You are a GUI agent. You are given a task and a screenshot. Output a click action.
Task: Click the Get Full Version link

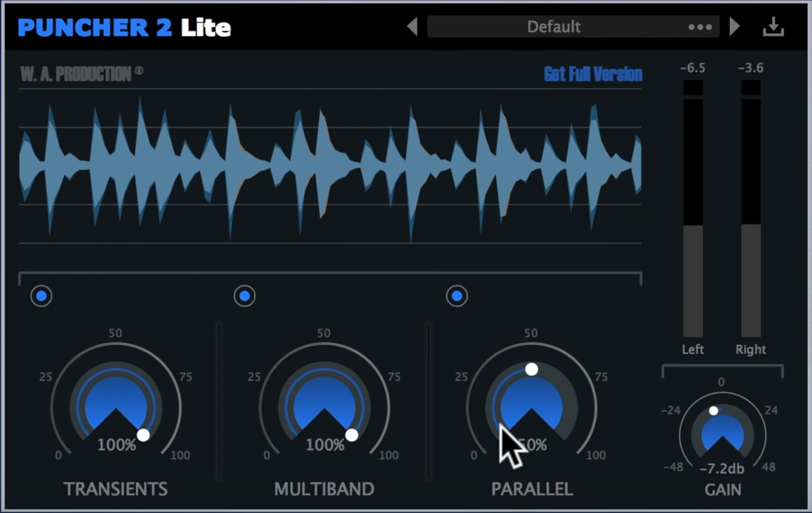[593, 74]
